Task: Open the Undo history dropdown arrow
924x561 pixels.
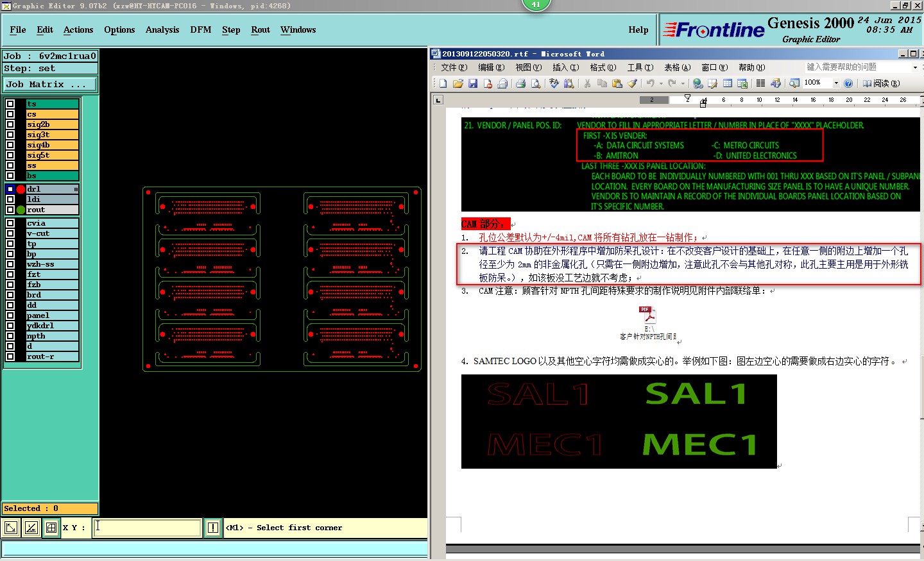Action: pyautogui.click(x=661, y=83)
